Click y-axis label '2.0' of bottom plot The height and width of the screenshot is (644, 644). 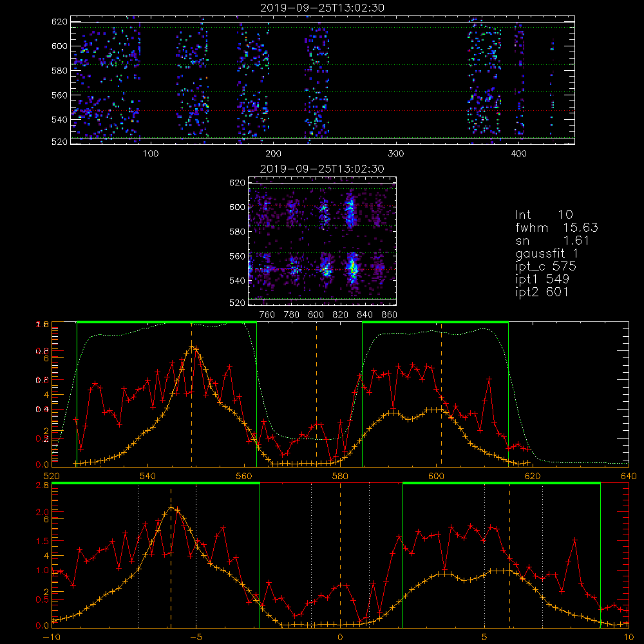coord(43,512)
